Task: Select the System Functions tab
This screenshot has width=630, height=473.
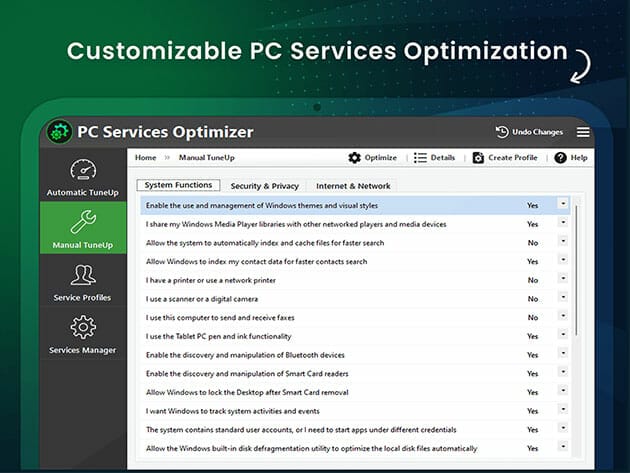Action: click(178, 185)
